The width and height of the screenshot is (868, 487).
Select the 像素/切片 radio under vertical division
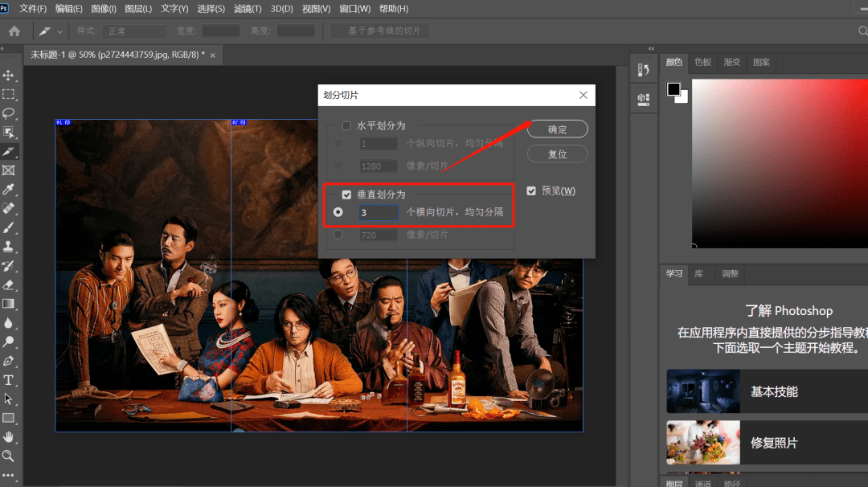tap(338, 235)
